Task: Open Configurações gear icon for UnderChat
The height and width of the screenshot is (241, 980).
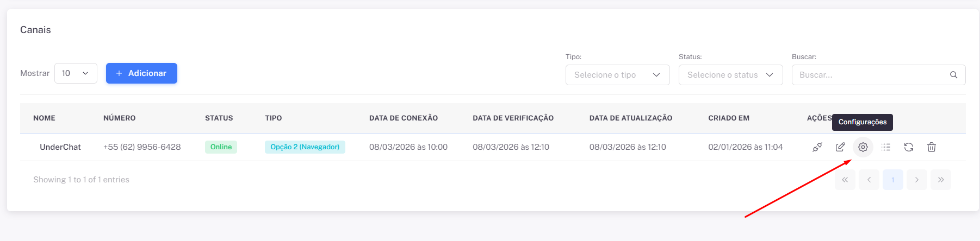Action: click(x=863, y=147)
